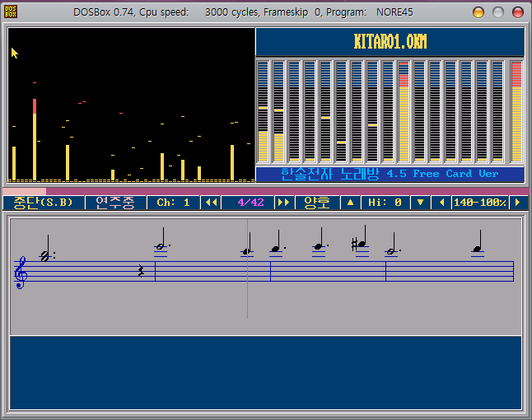Image resolution: width=532 pixels, height=420 pixels.
Task: Click the orange minimize window button
Action: [x=478, y=12]
